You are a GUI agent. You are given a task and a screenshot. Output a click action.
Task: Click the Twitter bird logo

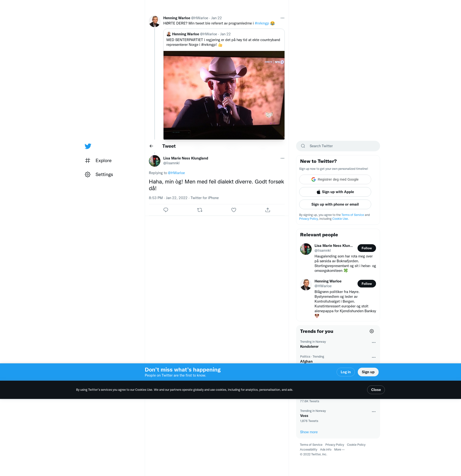[88, 146]
